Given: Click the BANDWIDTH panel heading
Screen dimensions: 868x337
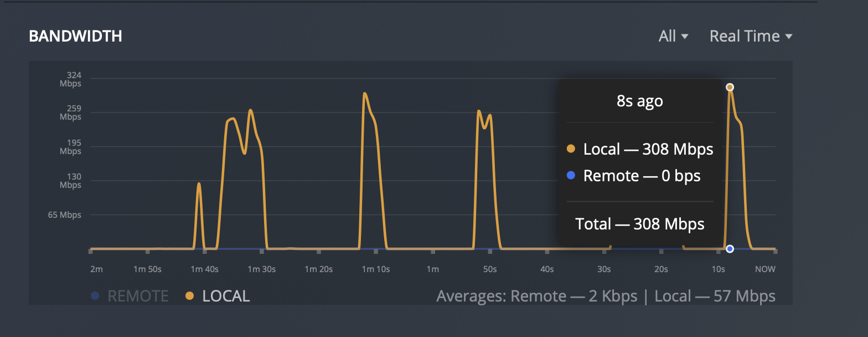Looking at the screenshot, I should (75, 36).
